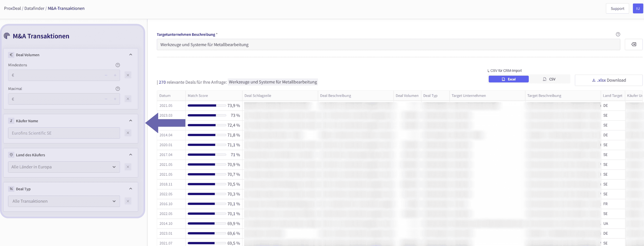Sort by Datum column header
644x246 pixels.
(x=171, y=96)
